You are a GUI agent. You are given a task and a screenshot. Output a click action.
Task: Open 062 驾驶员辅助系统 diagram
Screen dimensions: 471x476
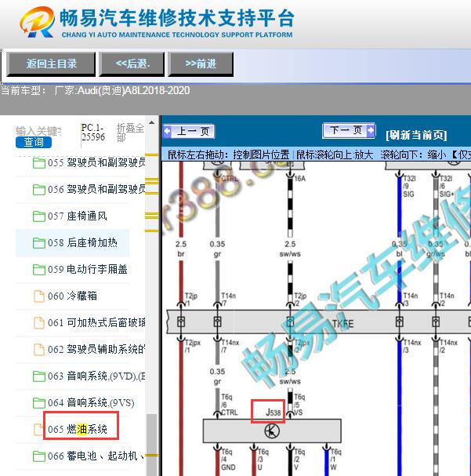[x=96, y=350]
